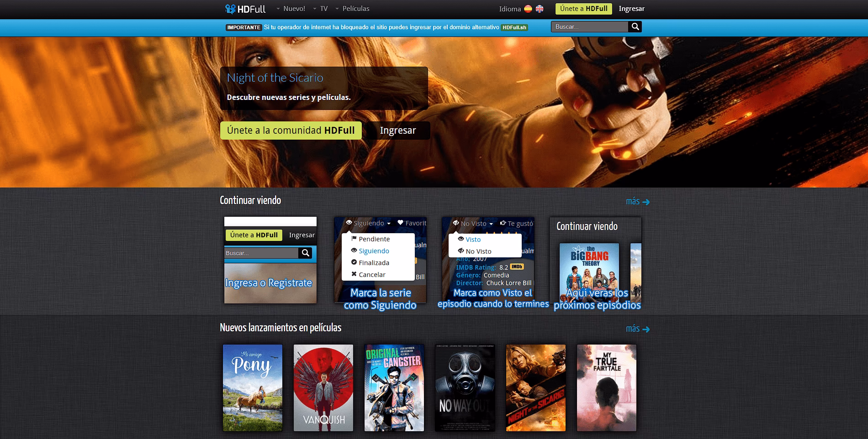
Task: Open the No Way Out movie poster
Action: pos(465,388)
